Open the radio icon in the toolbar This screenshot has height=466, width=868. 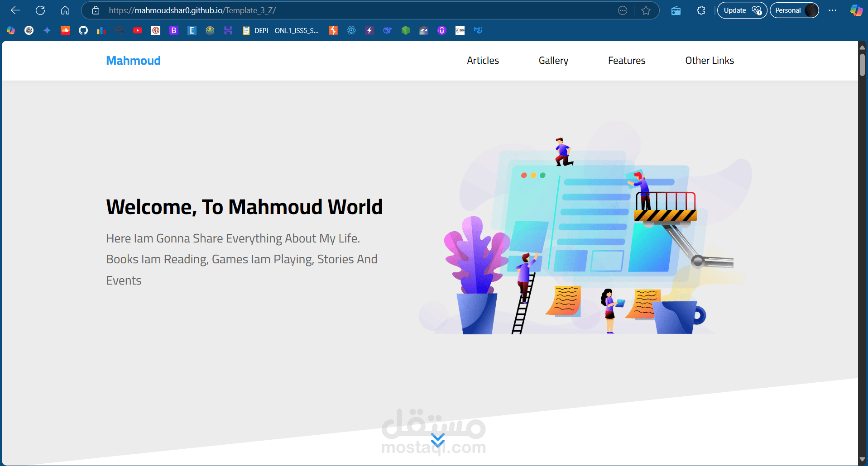[676, 10]
